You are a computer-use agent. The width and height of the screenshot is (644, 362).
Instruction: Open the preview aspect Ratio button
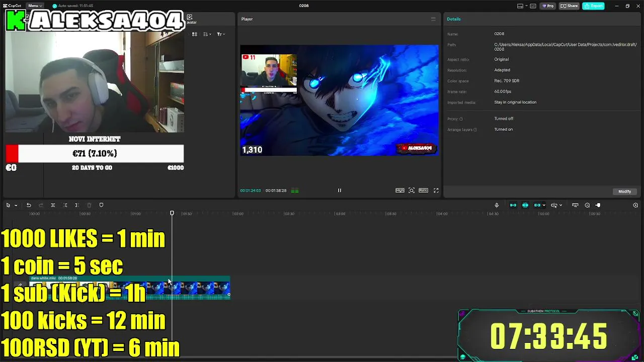click(423, 191)
